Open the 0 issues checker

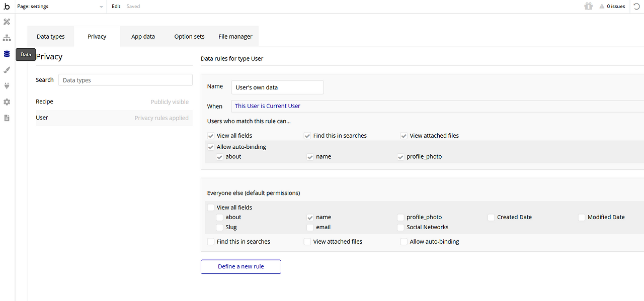point(612,7)
